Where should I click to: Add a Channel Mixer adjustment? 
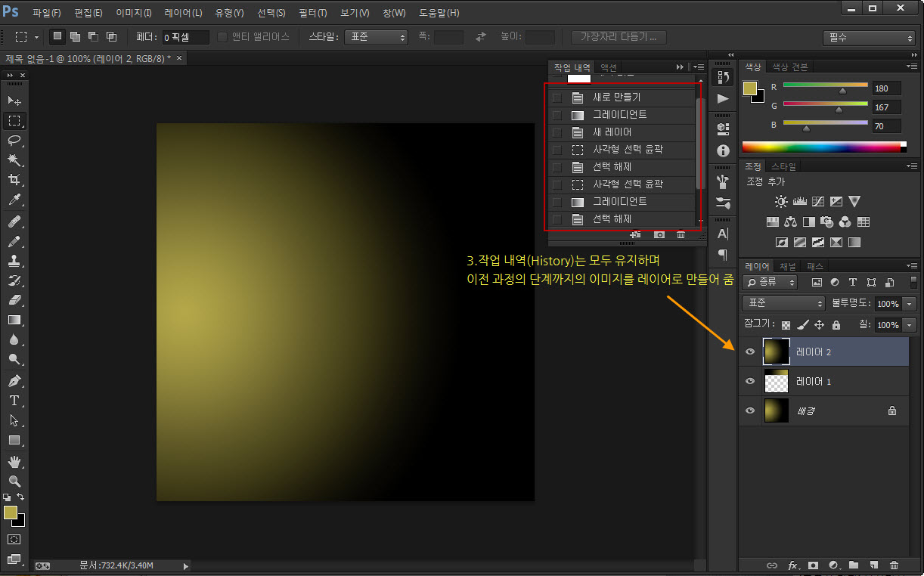pyautogui.click(x=845, y=222)
